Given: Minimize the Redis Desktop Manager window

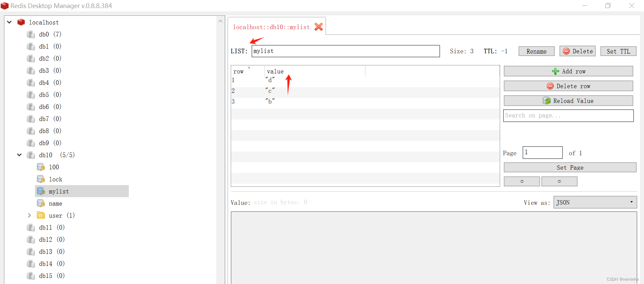Looking at the screenshot, I should [x=585, y=6].
